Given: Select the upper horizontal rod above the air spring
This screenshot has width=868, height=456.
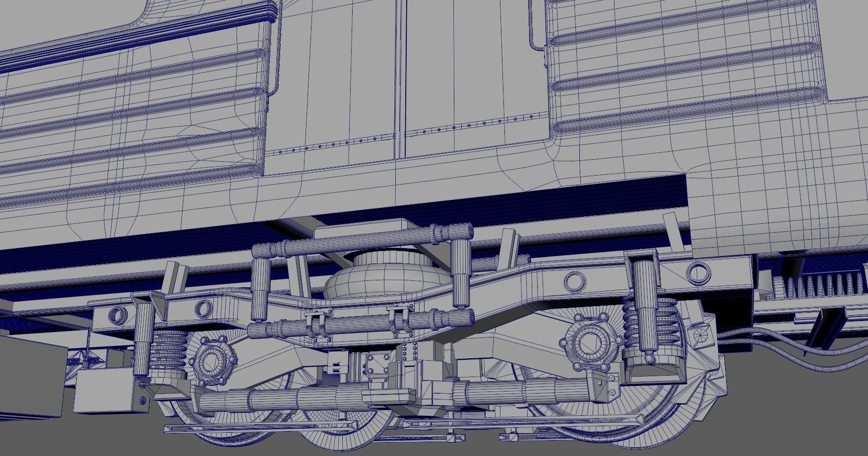Looking at the screenshot, I should pos(362,240).
